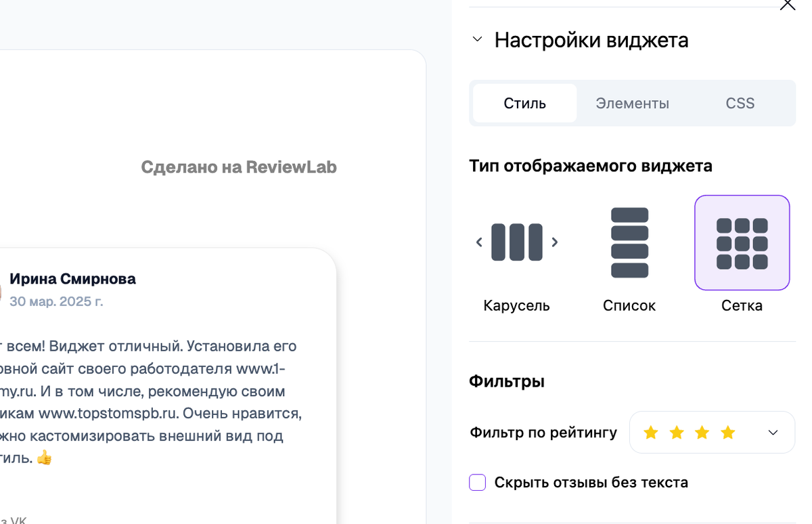The image size is (812, 524).
Task: Open the CSS tab
Action: (740, 103)
